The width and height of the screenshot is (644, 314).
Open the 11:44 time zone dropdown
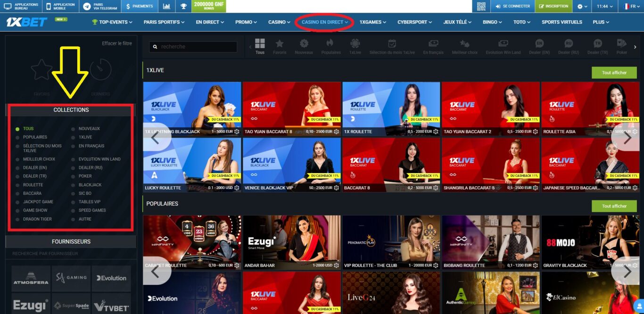[x=605, y=6]
